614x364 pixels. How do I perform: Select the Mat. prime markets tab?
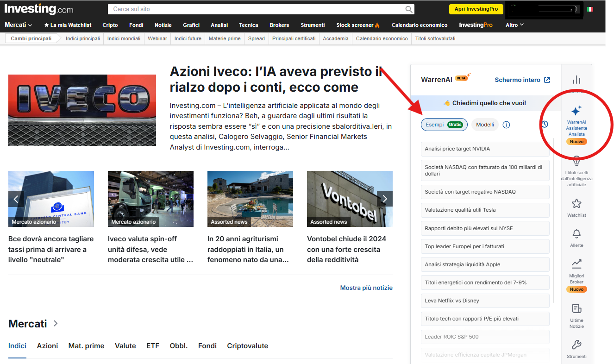(x=86, y=346)
